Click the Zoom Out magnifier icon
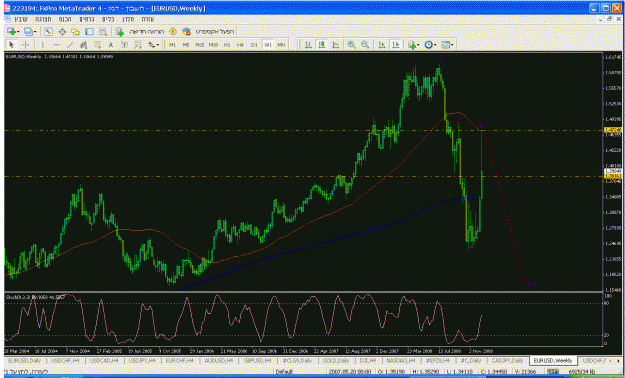Image resolution: width=625 pixels, height=378 pixels. (365, 45)
